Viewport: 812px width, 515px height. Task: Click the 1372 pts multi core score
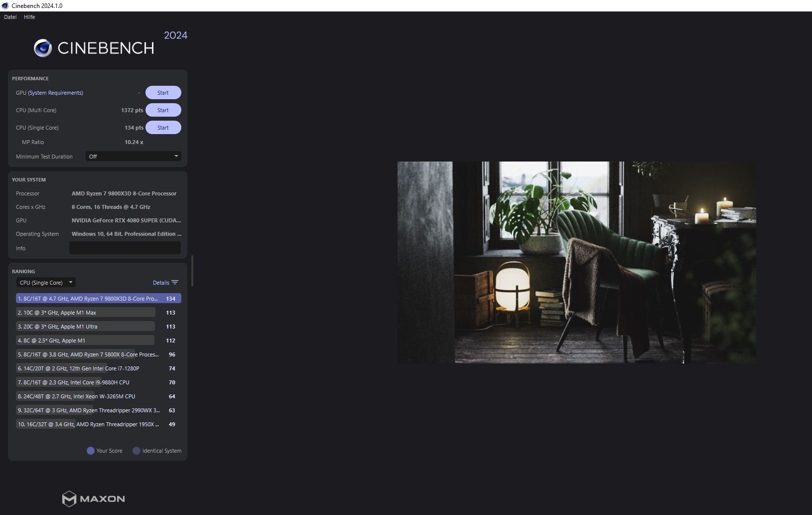click(x=132, y=110)
